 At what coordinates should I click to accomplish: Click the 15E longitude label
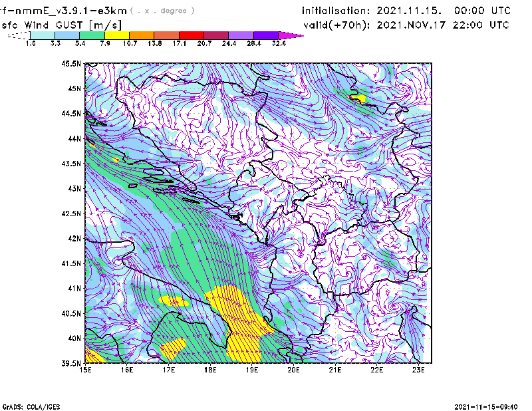(x=85, y=370)
